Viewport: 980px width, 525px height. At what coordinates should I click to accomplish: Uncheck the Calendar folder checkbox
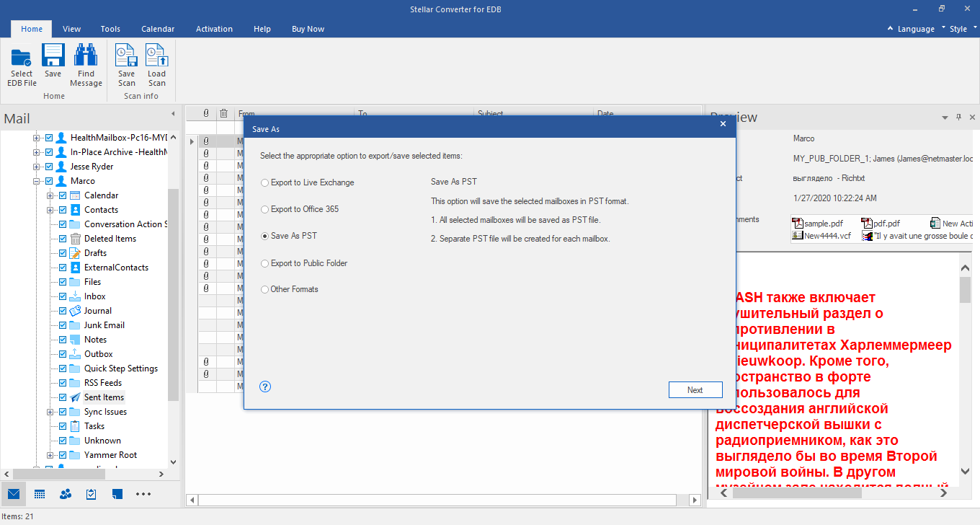(62, 195)
